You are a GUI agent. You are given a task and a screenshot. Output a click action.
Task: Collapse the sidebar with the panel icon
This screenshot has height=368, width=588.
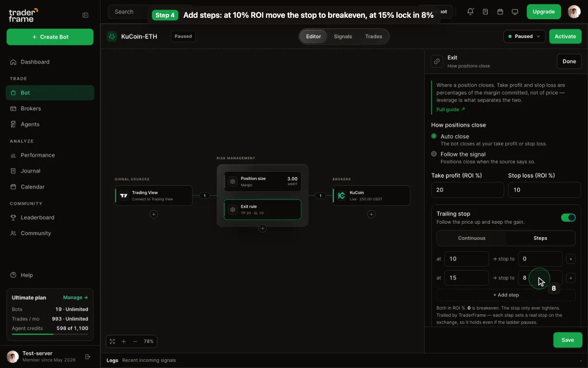(x=86, y=15)
